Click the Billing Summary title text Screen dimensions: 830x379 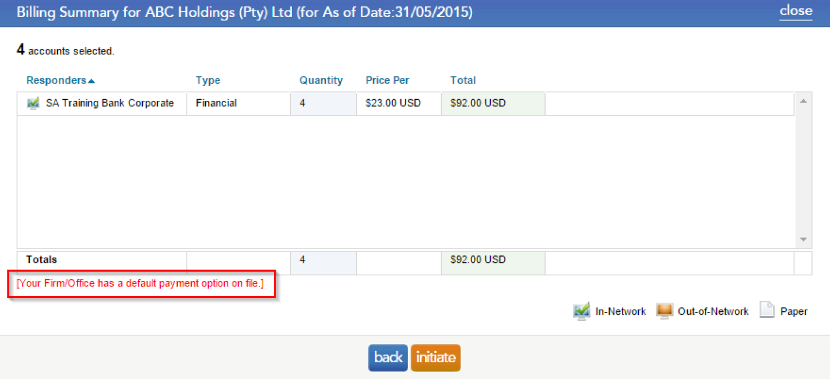click(245, 13)
